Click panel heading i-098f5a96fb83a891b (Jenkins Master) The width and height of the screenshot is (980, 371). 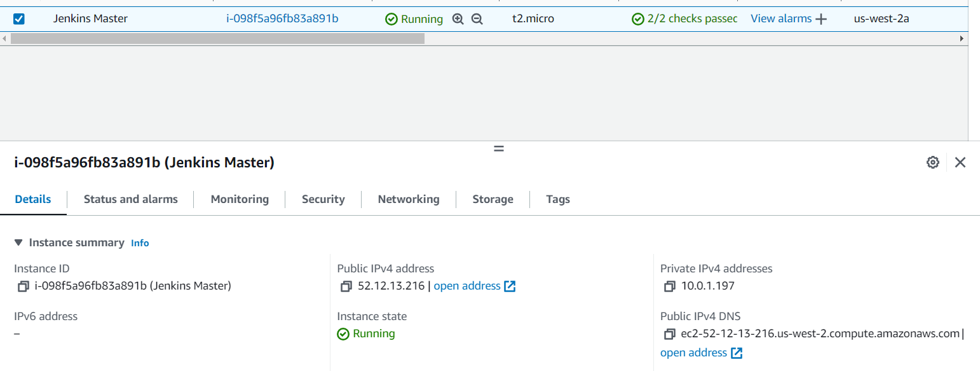[144, 162]
